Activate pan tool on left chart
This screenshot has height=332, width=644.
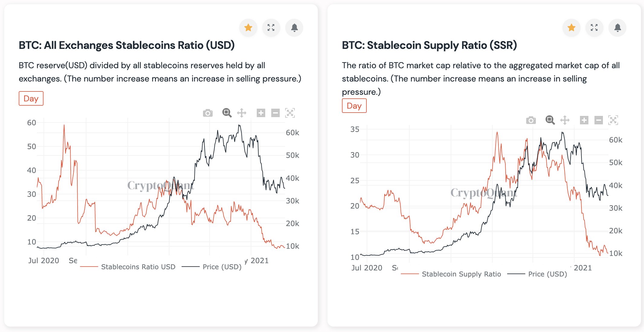coord(242,113)
